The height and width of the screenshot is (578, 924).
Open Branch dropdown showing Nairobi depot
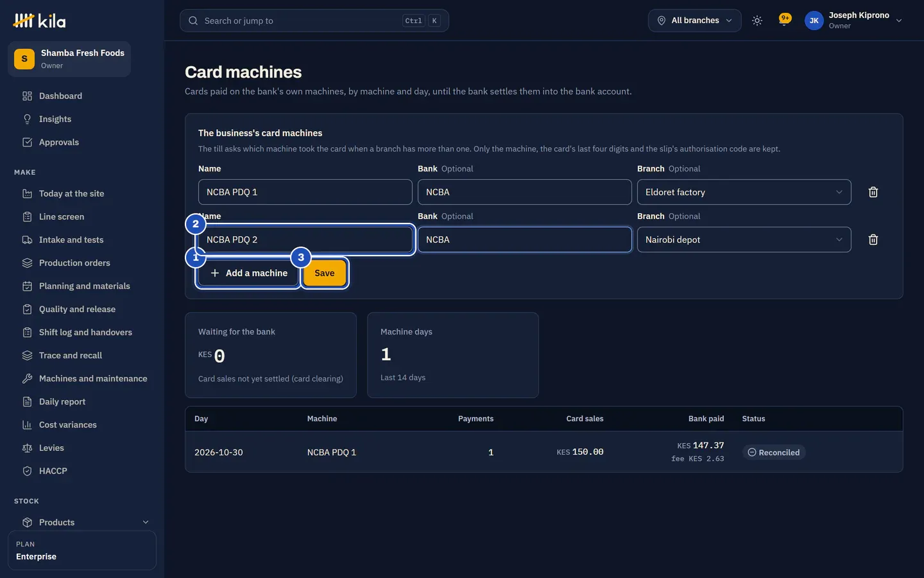[744, 240]
